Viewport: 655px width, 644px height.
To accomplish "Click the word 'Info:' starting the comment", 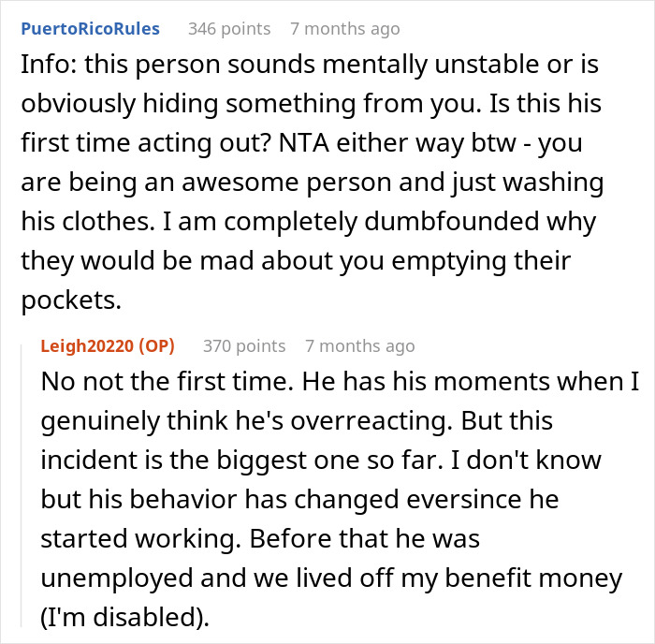I will (x=46, y=67).
